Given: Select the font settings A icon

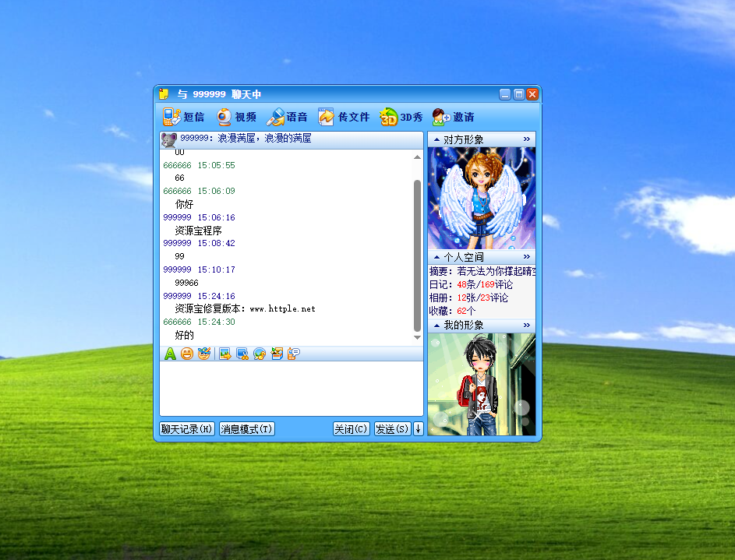Looking at the screenshot, I should (x=170, y=353).
